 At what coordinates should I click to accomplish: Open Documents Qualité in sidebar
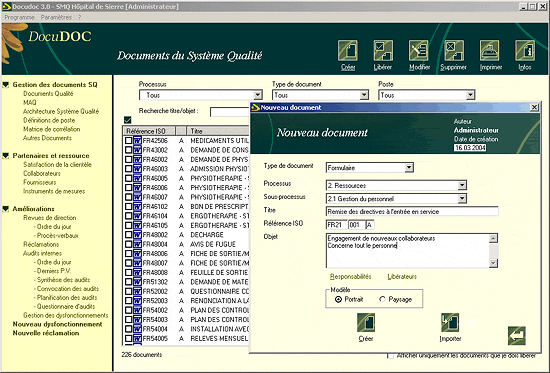pos(48,94)
